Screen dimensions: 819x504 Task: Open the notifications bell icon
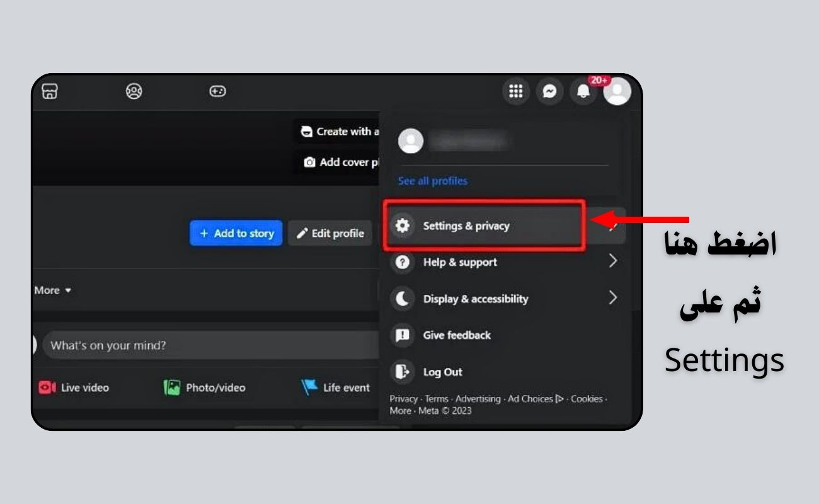pos(583,92)
